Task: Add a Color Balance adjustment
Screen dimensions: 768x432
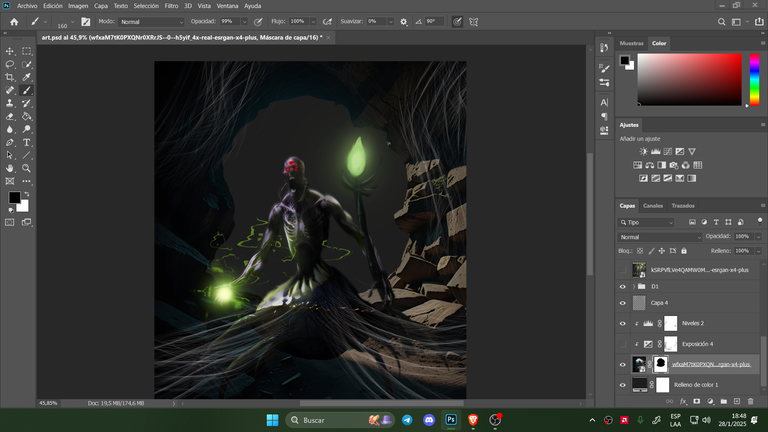Action: click(649, 165)
